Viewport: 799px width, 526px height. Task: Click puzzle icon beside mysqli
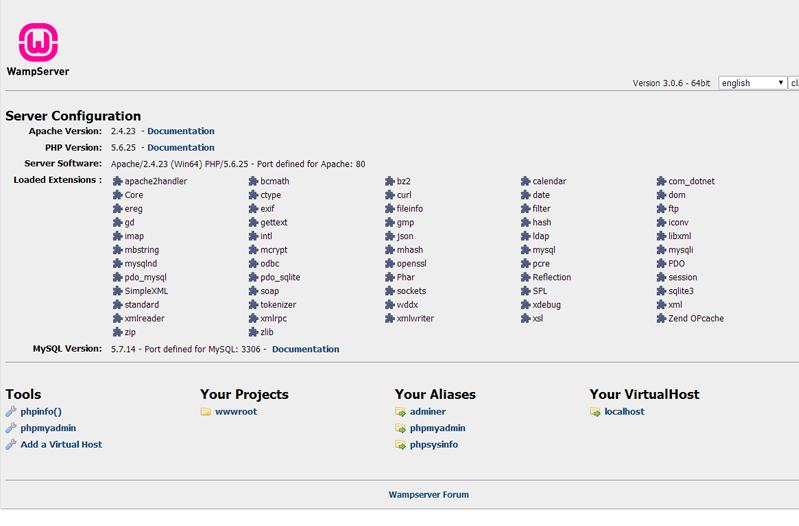[661, 250]
